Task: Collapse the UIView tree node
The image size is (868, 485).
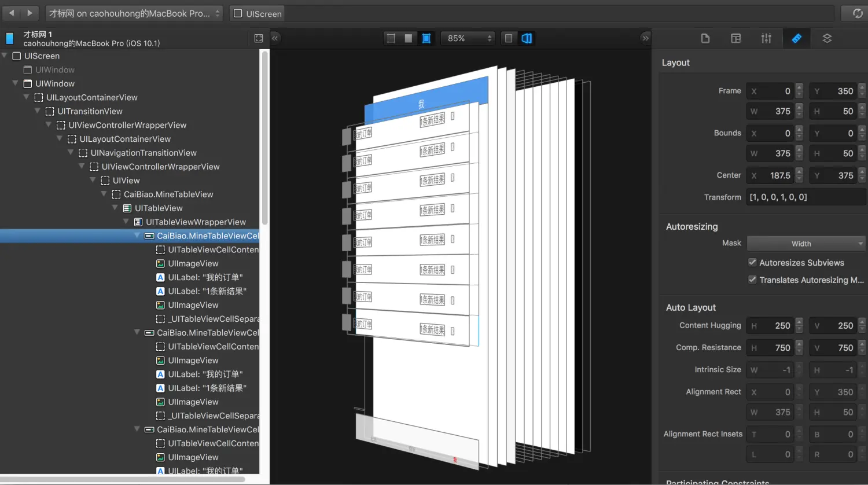Action: tap(93, 180)
